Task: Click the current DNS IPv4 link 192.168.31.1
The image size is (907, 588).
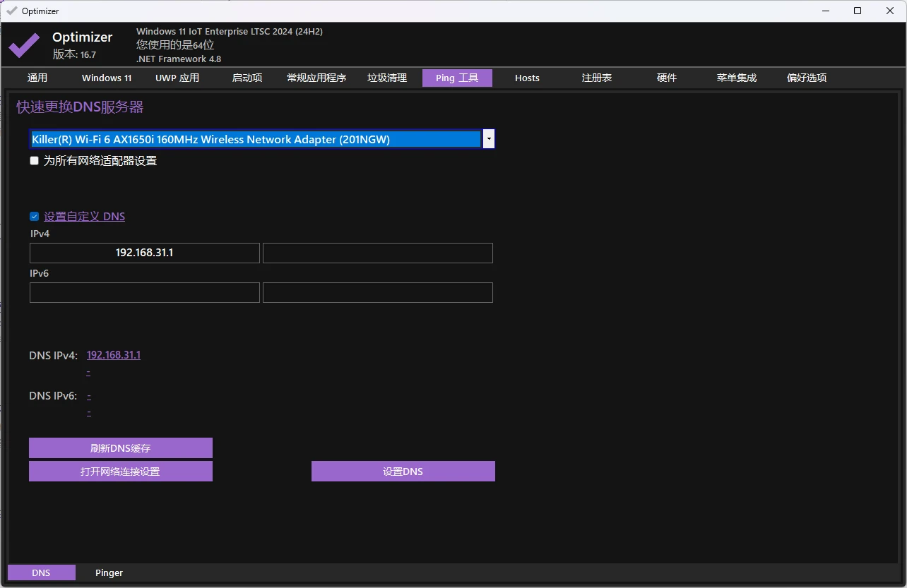Action: tap(114, 355)
